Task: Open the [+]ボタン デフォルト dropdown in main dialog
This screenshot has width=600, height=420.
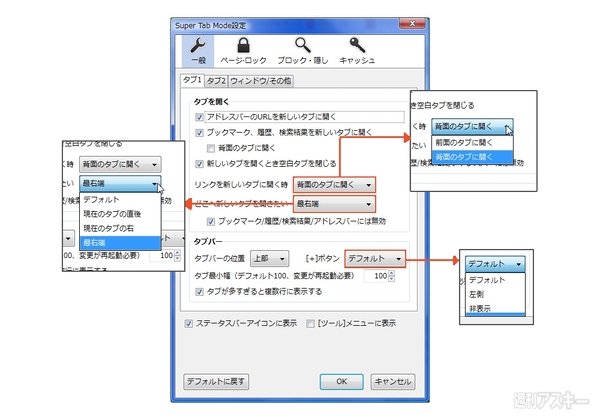Action: tap(375, 259)
